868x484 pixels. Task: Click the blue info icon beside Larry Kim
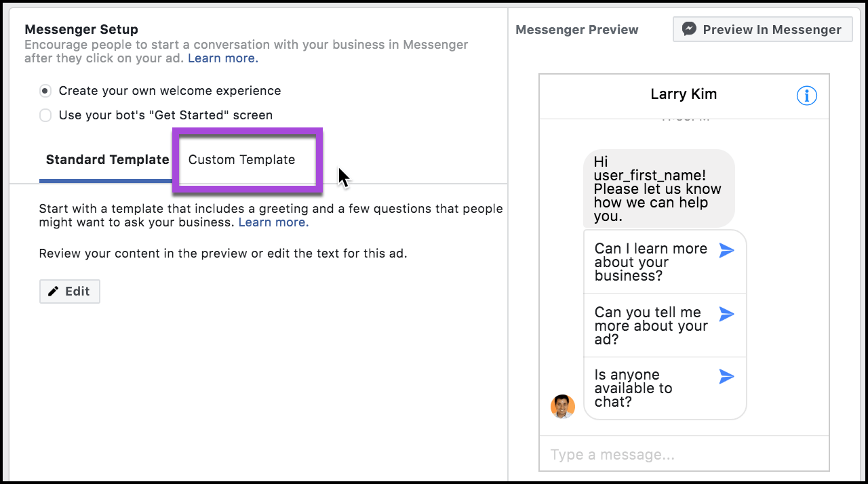[806, 96]
